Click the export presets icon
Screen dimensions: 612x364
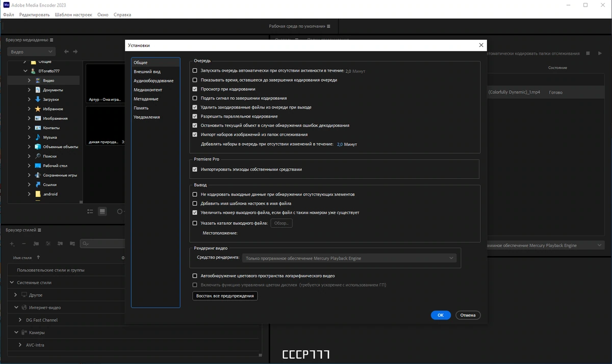point(72,244)
